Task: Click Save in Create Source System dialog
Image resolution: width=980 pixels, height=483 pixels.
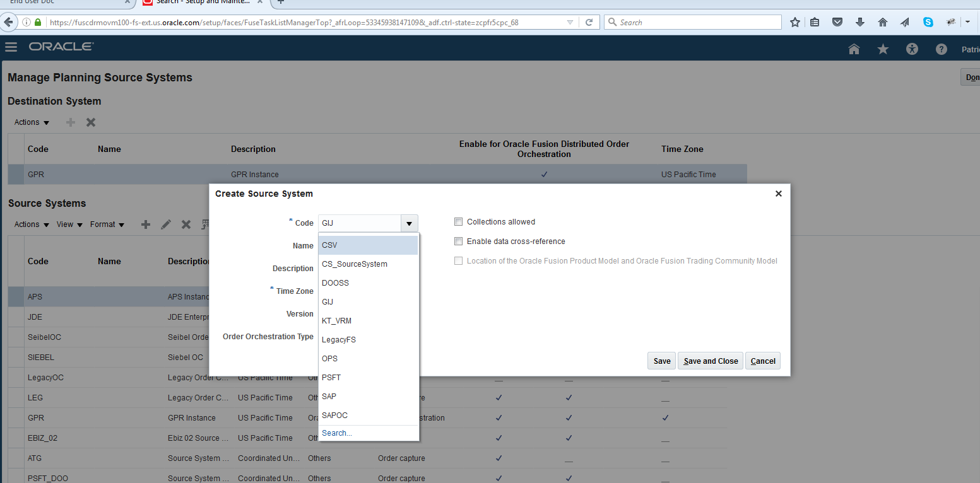Action: (662, 361)
